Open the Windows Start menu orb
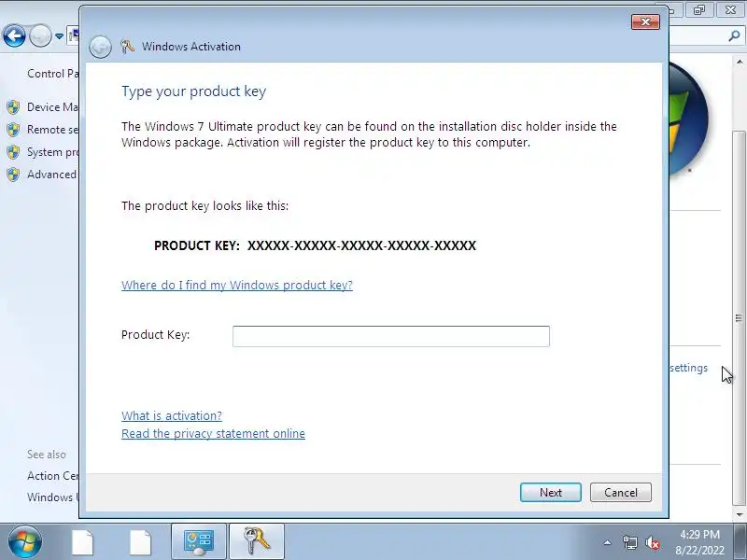 click(x=24, y=541)
